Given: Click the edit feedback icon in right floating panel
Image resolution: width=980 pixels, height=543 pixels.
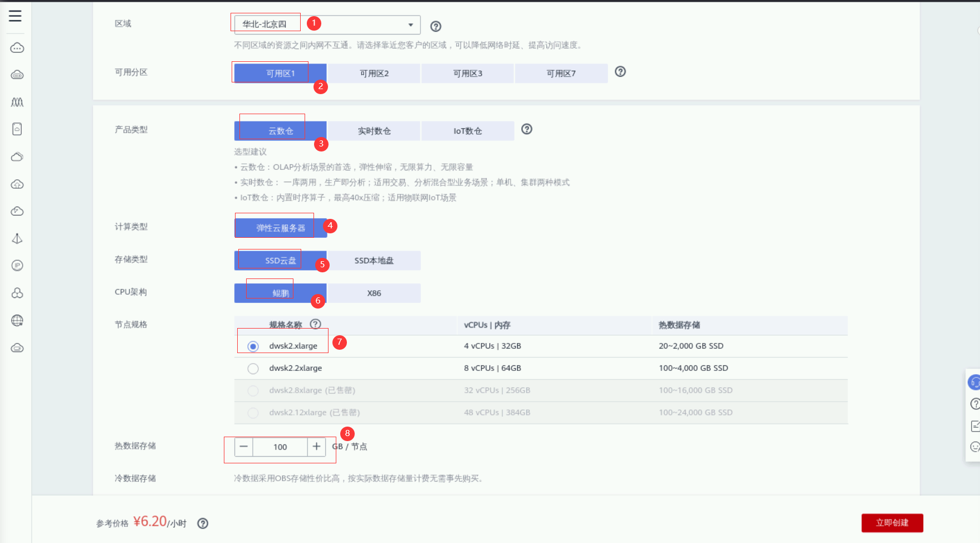Looking at the screenshot, I should 975,426.
